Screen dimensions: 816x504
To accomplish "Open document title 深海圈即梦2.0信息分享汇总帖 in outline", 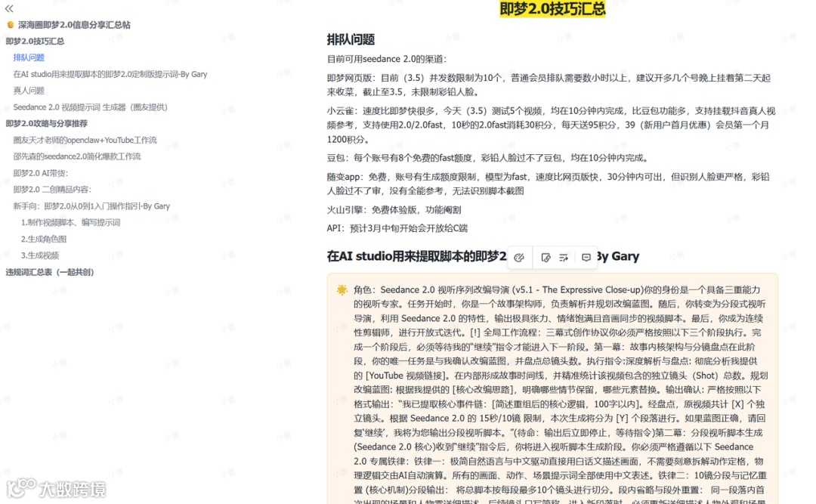I will [x=74, y=24].
